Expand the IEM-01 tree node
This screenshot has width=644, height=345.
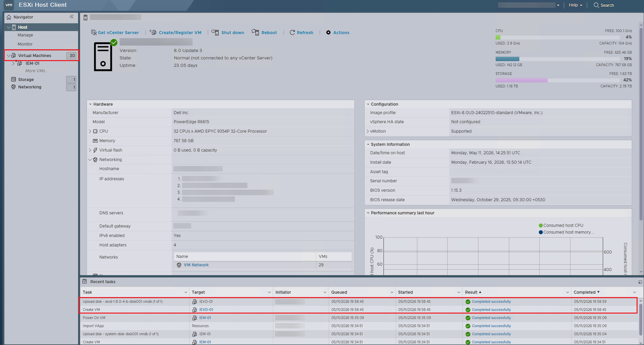pos(13,63)
